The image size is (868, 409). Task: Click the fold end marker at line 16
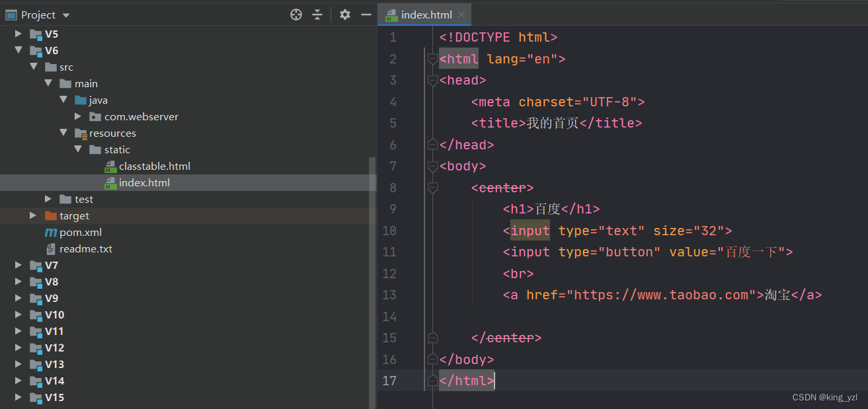point(432,359)
